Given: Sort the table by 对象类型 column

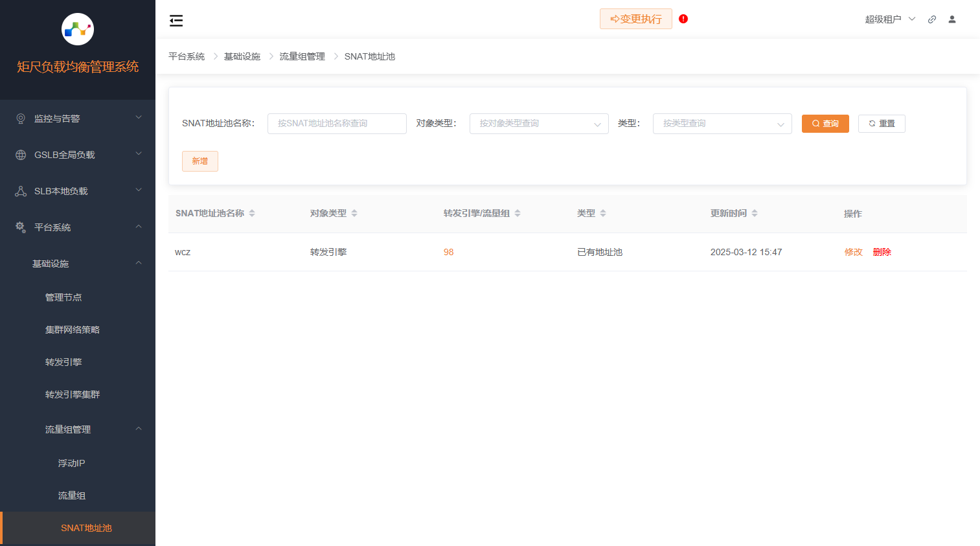Looking at the screenshot, I should point(354,213).
